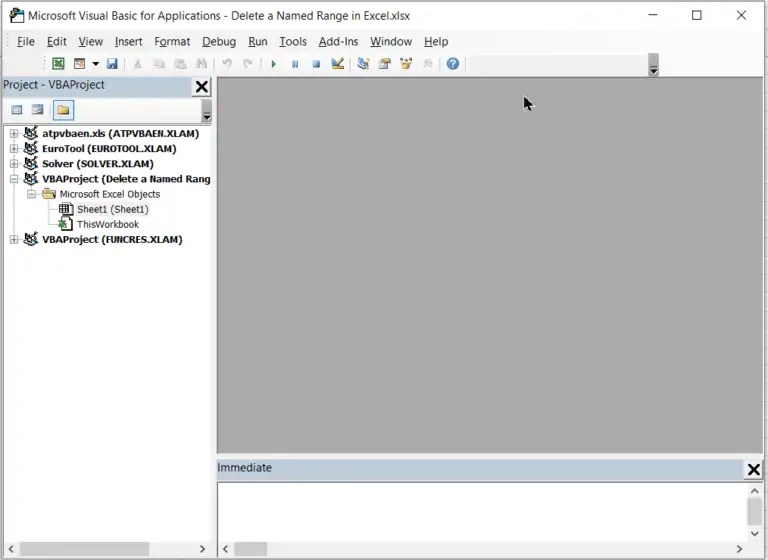Open the File menu
768x560 pixels.
(25, 42)
